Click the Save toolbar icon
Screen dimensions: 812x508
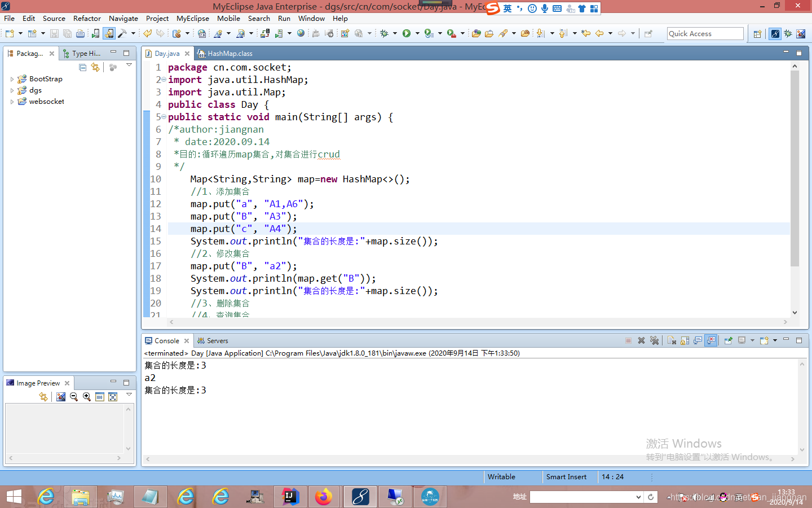(54, 33)
